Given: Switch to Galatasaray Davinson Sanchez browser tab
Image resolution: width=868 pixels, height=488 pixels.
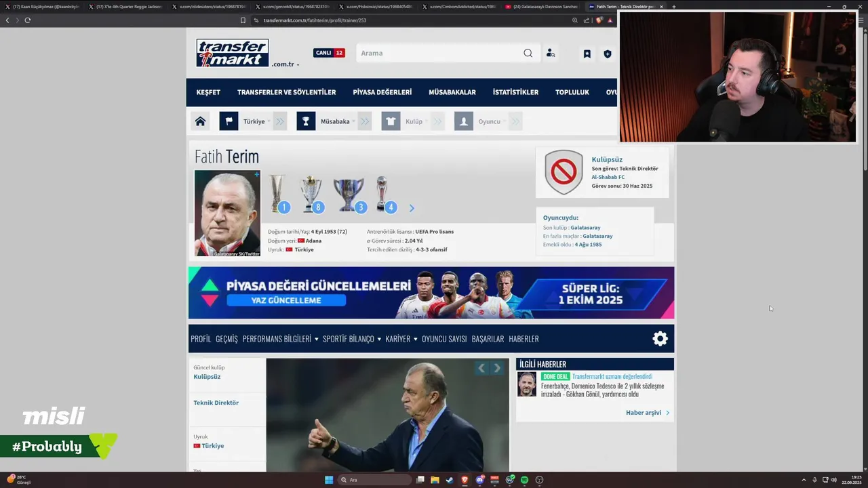Looking at the screenshot, I should pos(543,7).
